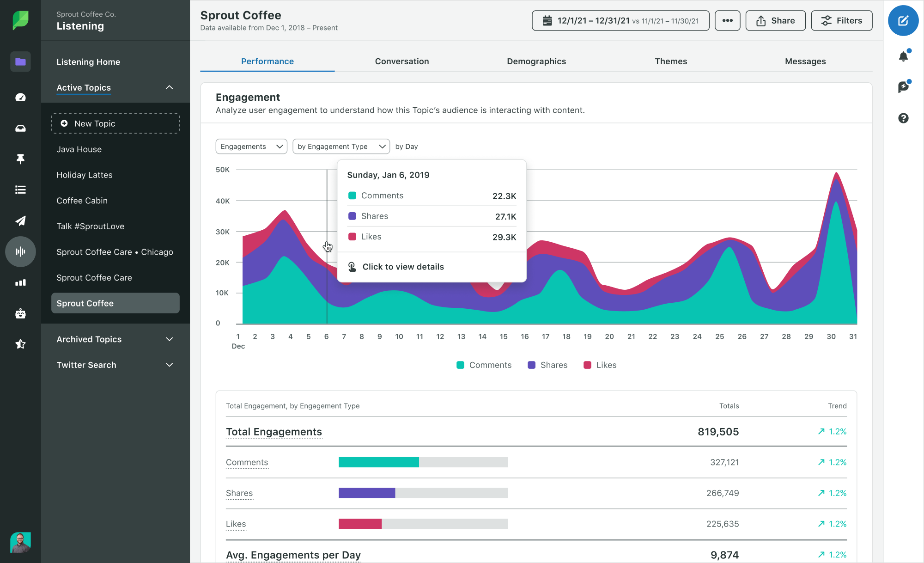Click the Listening navigation icon
The image size is (924, 563).
pos(19,251)
